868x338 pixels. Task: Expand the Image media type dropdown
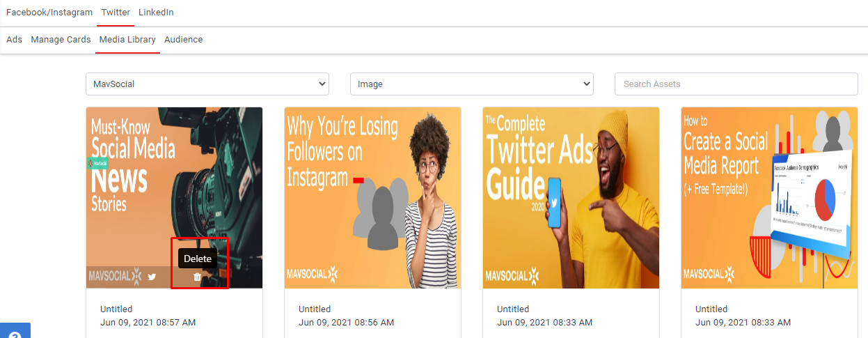[471, 84]
